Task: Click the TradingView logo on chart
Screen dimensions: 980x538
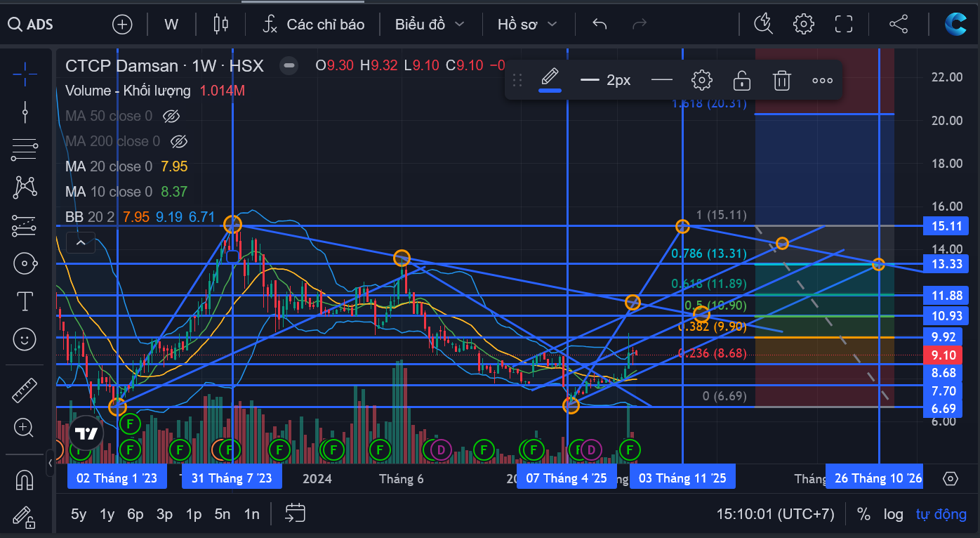Action: tap(86, 433)
